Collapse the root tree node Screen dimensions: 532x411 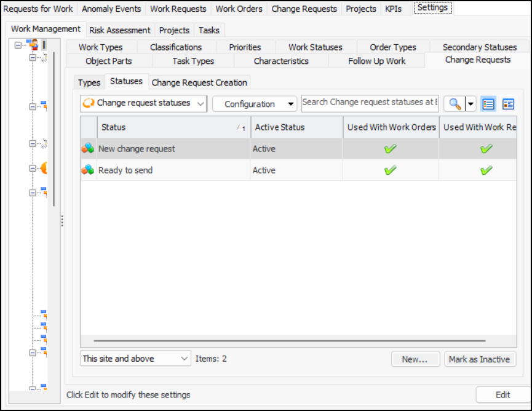18,45
